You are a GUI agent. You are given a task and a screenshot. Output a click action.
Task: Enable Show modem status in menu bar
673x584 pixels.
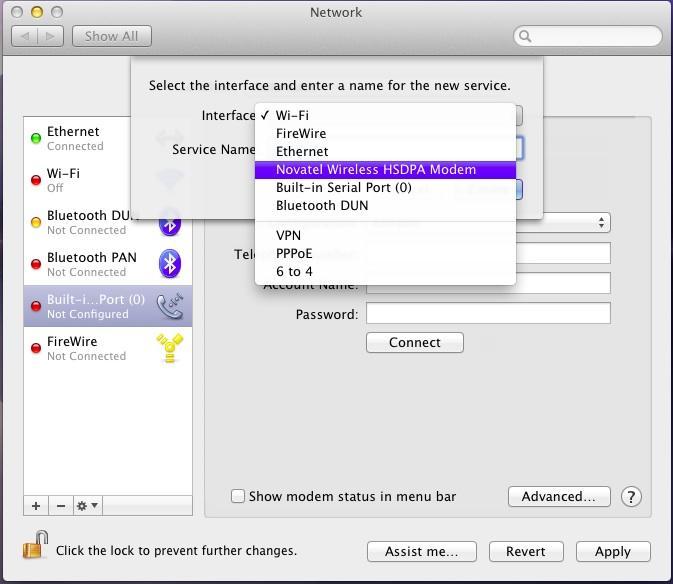click(238, 496)
